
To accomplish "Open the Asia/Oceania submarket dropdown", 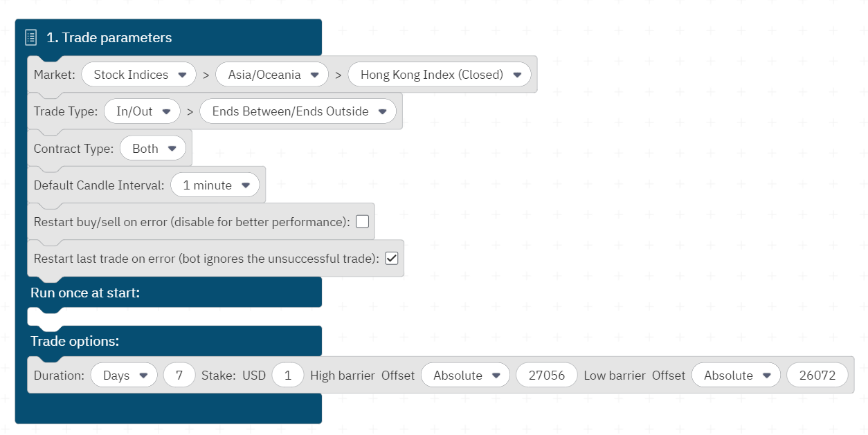I will [272, 75].
